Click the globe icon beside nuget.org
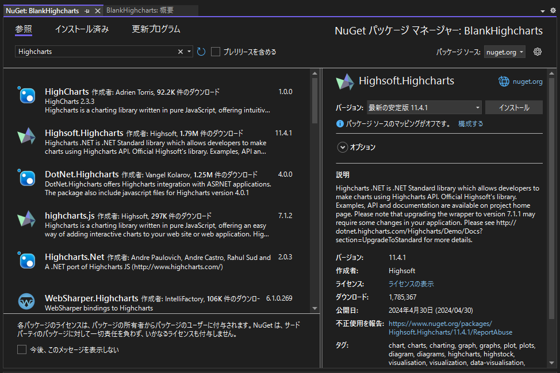 [504, 81]
